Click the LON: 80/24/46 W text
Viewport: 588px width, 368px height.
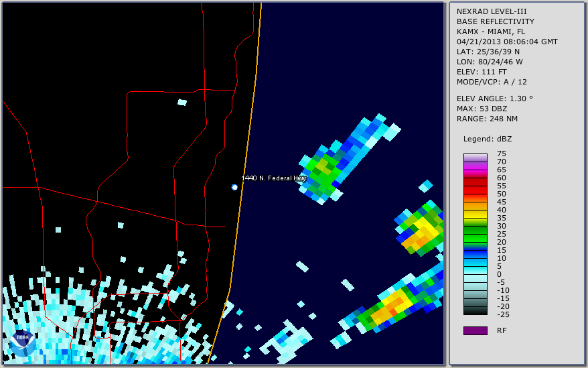pos(490,62)
